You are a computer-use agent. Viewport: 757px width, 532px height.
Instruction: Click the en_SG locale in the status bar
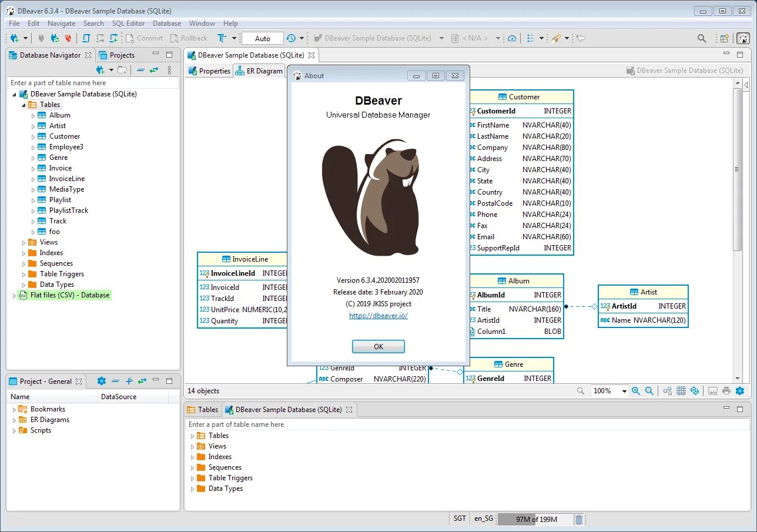483,519
